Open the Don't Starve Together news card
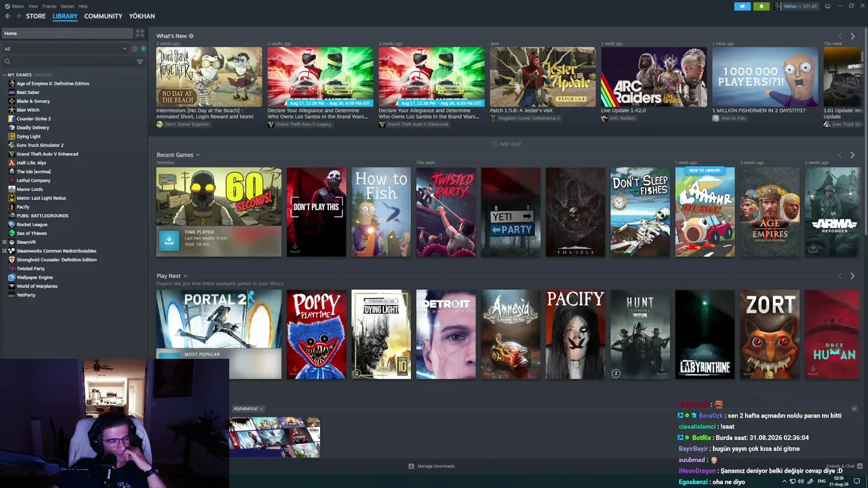Image resolution: width=868 pixels, height=488 pixels. [209, 77]
